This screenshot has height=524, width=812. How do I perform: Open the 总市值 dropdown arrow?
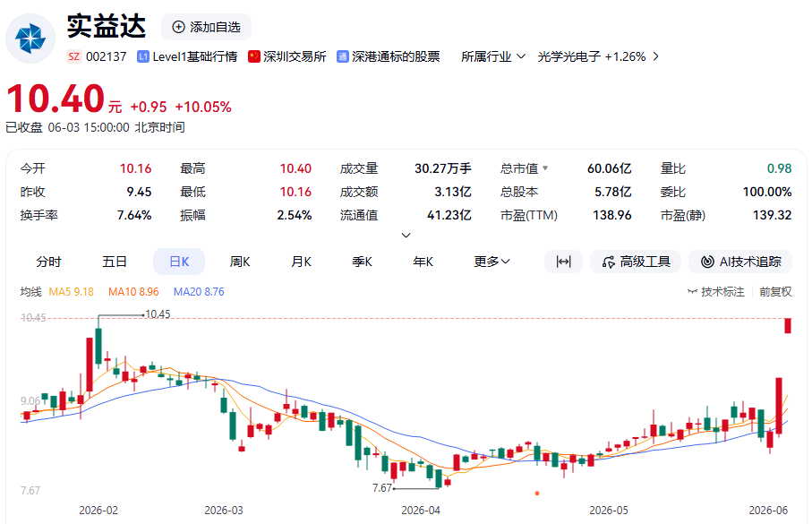pos(545,168)
